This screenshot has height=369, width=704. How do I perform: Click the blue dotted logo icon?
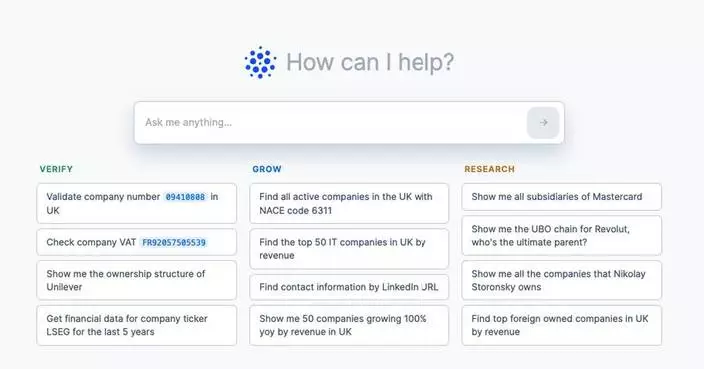(x=260, y=62)
